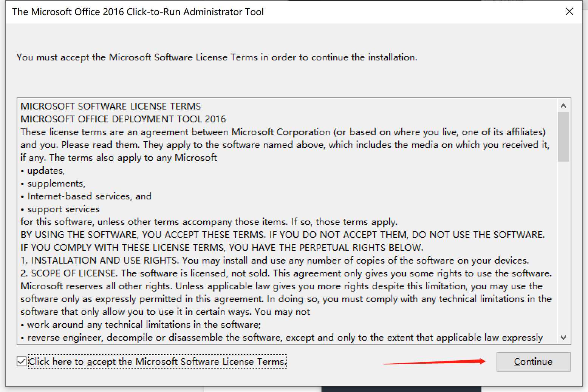Viewport: 588px width, 392px height.
Task: Click the 'MICROSOFT SOFTWARE LICENSE TERMS' heading line
Action: (x=111, y=106)
